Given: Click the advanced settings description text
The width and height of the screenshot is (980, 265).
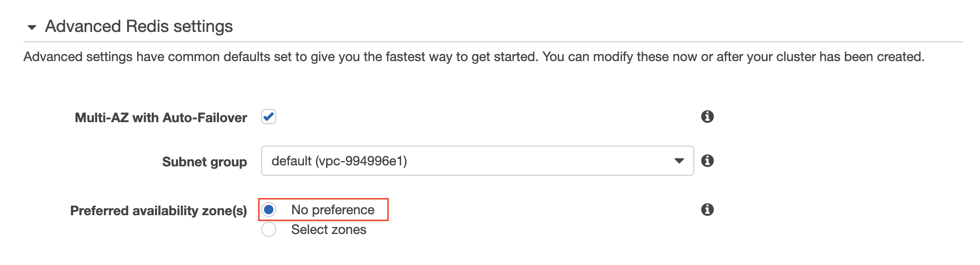Looking at the screenshot, I should [x=474, y=57].
